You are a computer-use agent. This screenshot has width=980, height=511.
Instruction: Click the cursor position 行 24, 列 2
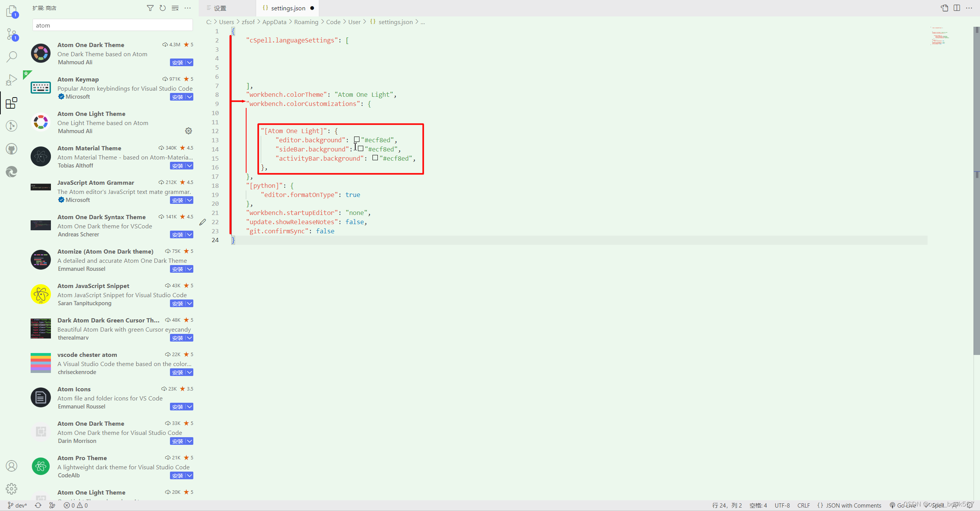727,505
